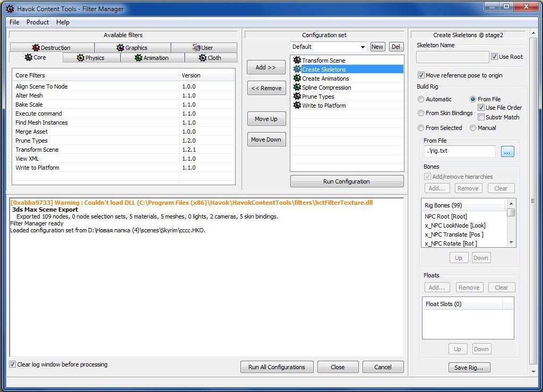Select the Alter Mesh filter
The image size is (543, 392).
(123, 95)
